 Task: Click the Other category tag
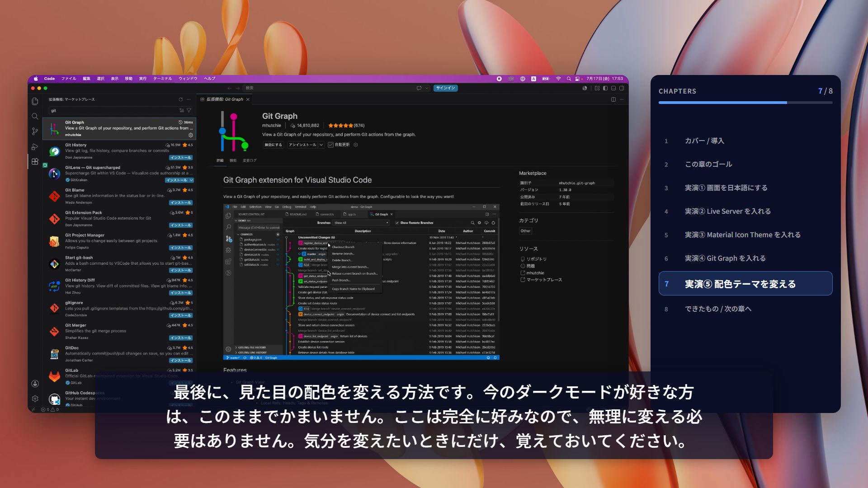pyautogui.click(x=525, y=231)
